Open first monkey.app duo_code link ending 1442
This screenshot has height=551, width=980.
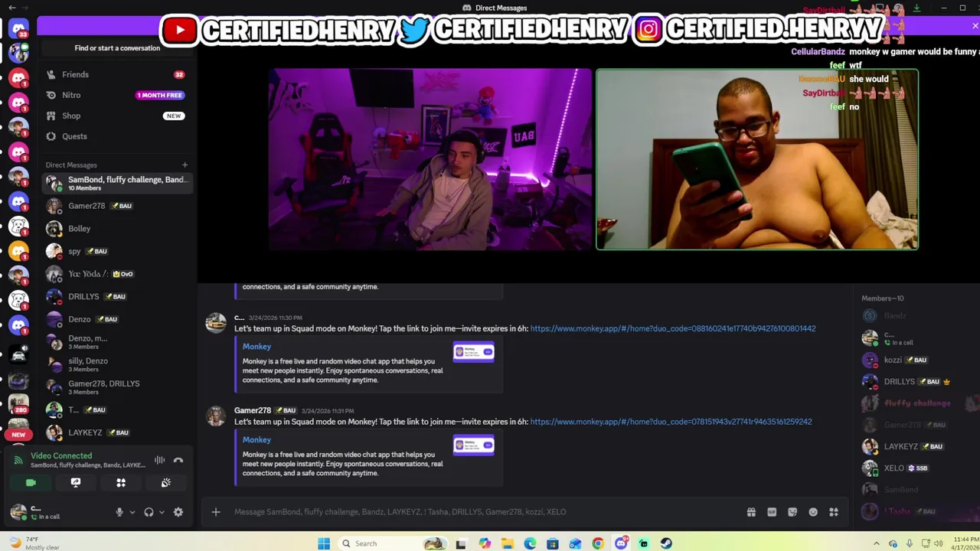click(673, 328)
